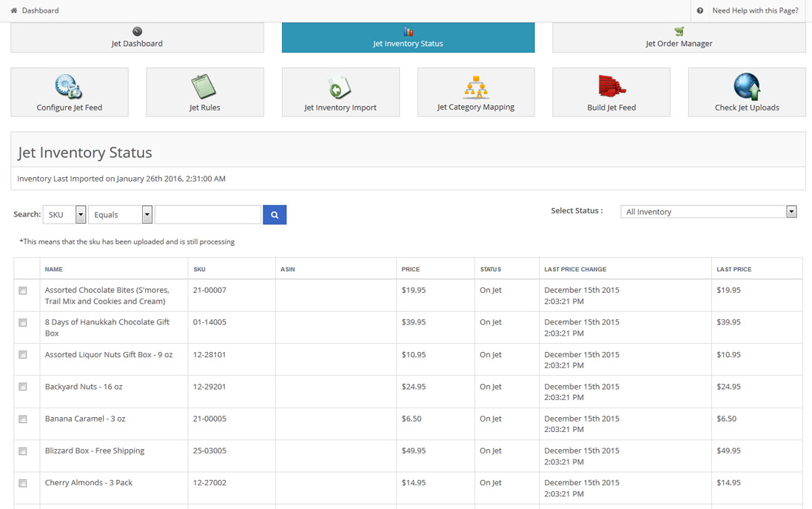Open the Jet Rules page

[x=205, y=93]
